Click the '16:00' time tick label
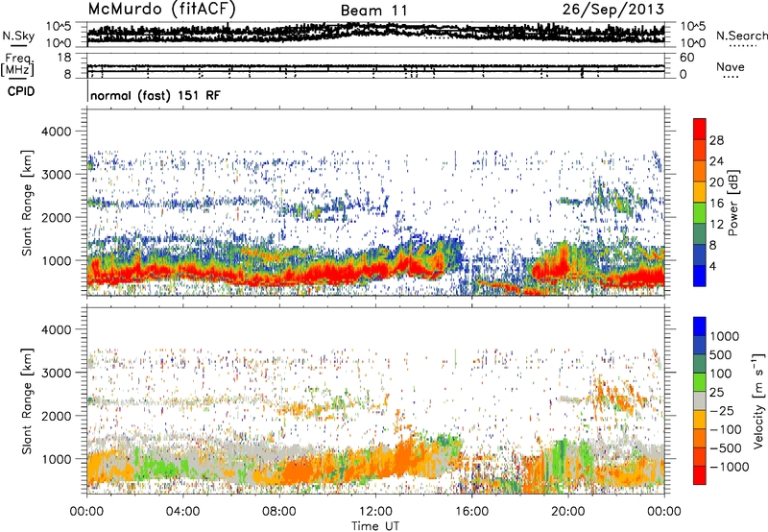This screenshot has height=532, width=768. tap(471, 512)
